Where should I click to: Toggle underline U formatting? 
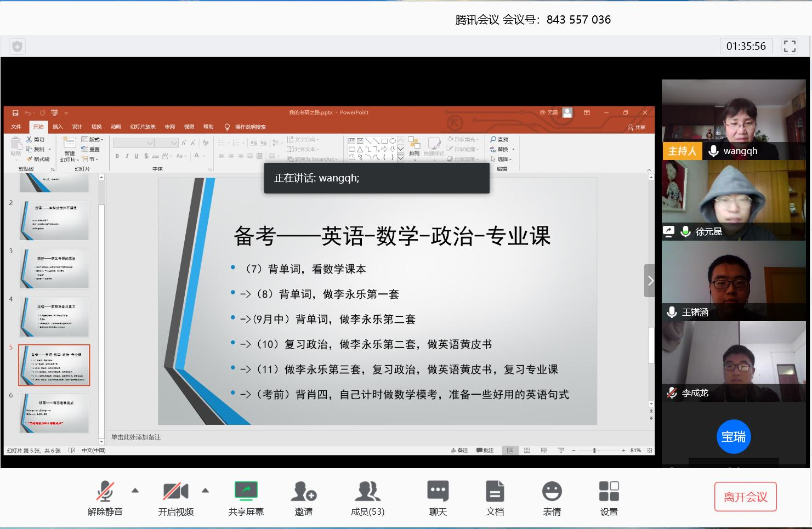click(136, 156)
